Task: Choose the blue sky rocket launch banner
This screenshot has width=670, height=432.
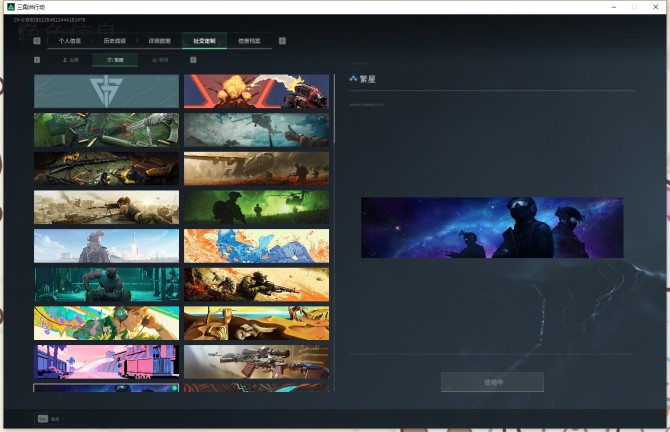Action: [106, 246]
